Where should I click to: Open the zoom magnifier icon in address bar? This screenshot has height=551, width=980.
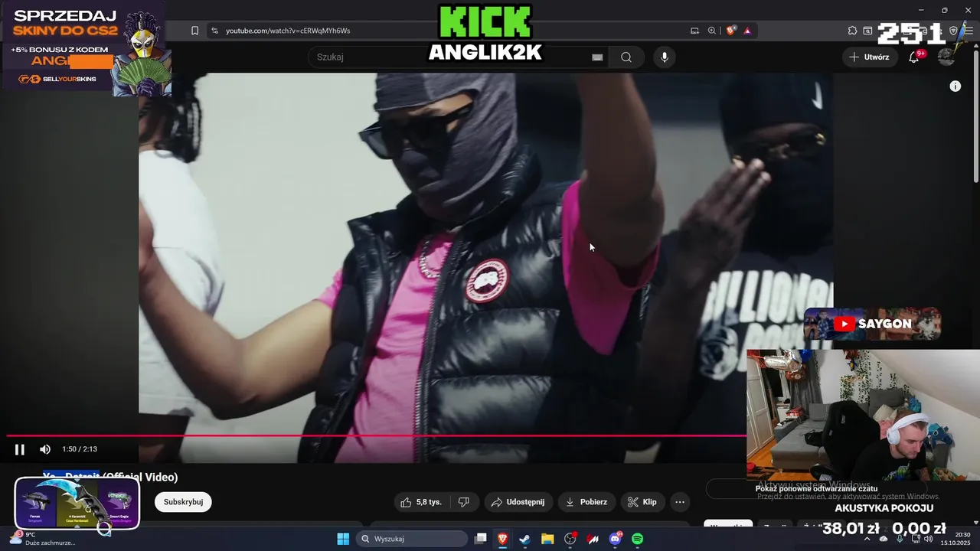click(x=712, y=31)
